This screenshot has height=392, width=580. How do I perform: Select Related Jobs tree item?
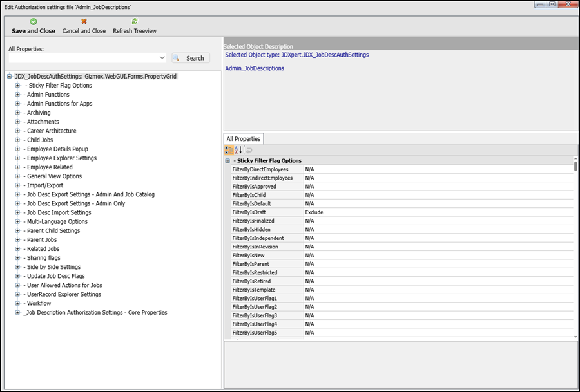click(41, 248)
